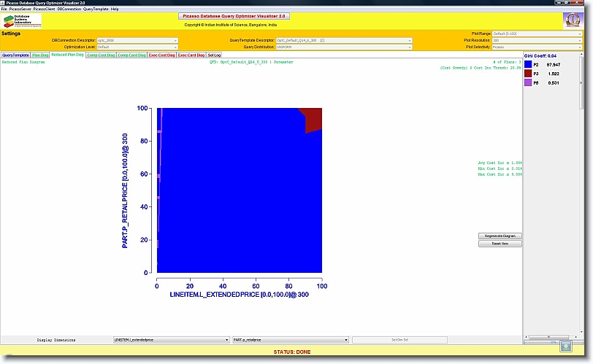Click the Database Systems Laboratory logo
The image size is (593, 364).
coord(19,20)
